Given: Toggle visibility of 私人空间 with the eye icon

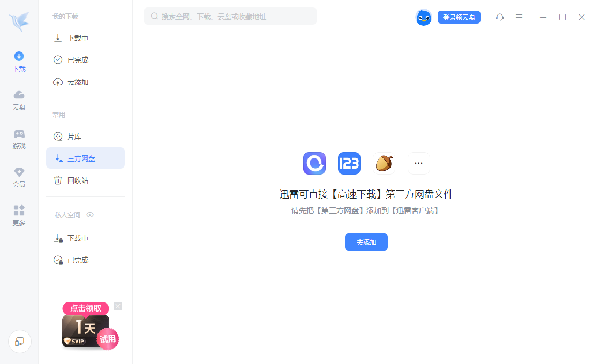Looking at the screenshot, I should (90, 215).
